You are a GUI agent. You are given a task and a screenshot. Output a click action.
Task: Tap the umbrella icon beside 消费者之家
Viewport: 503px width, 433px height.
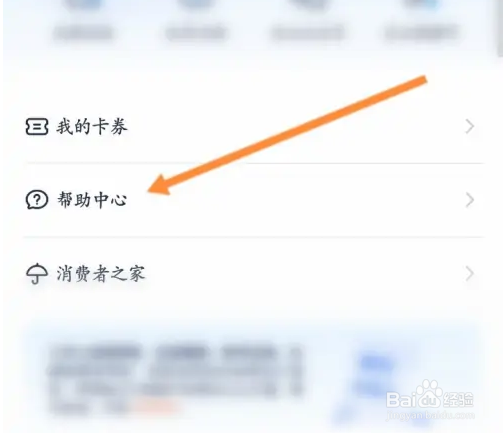pyautogui.click(x=37, y=274)
